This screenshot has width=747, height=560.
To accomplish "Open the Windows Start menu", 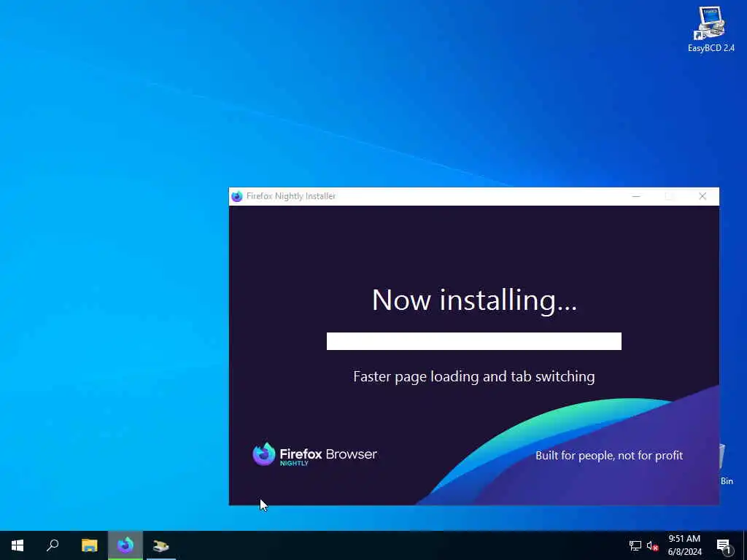I will pyautogui.click(x=18, y=545).
